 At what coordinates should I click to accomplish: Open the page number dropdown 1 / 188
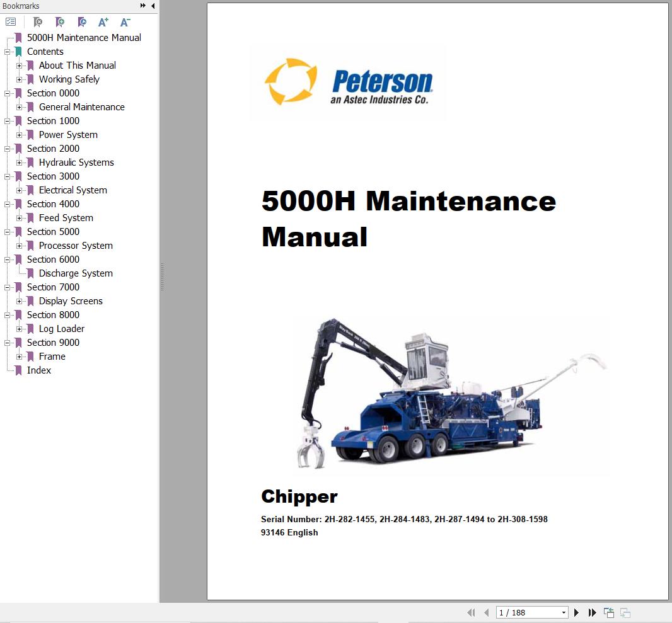564,613
